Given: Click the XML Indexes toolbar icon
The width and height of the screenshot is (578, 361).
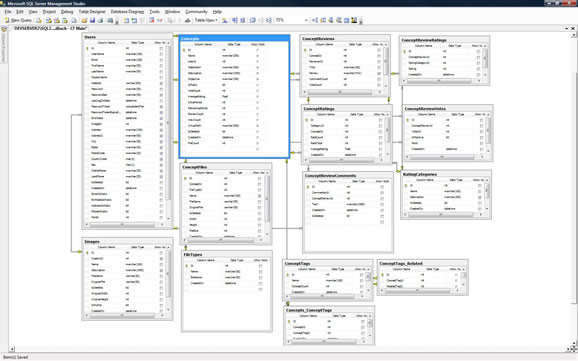Looking at the screenshot, I should coord(338,20).
